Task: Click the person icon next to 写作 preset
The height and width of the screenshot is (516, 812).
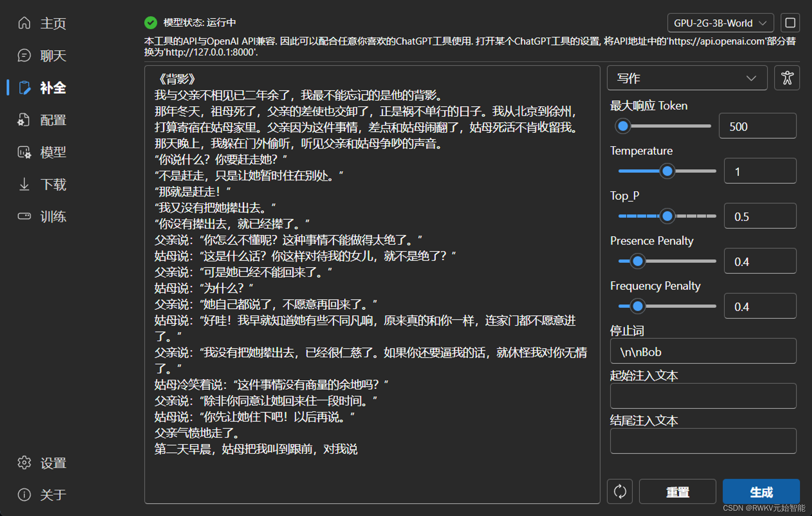Action: (x=787, y=78)
